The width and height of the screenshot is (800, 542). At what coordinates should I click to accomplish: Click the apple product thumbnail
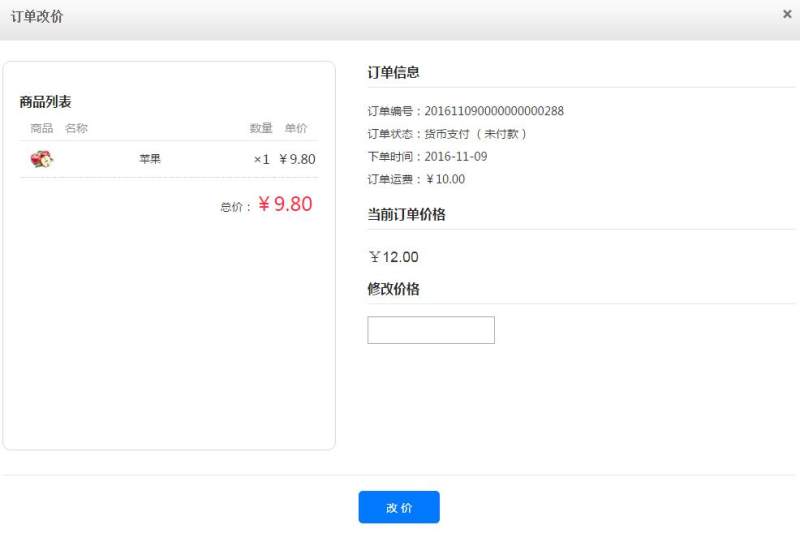click(42, 159)
